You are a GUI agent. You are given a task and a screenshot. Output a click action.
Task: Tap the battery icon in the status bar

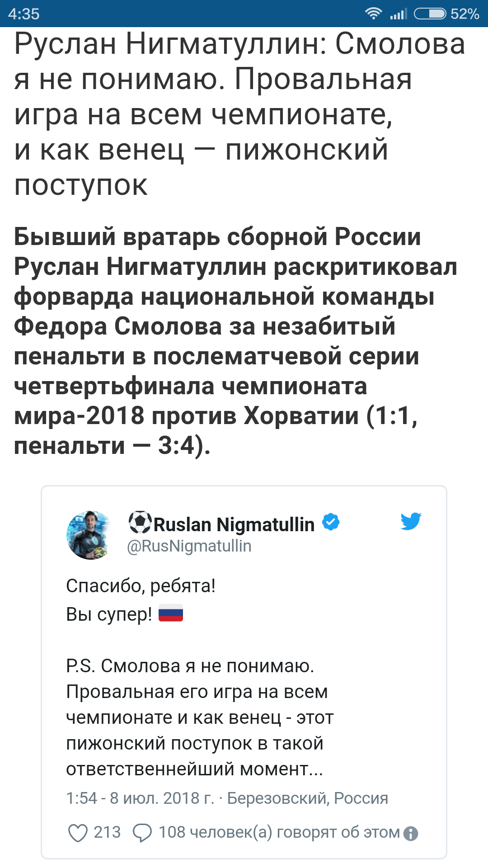(430, 14)
